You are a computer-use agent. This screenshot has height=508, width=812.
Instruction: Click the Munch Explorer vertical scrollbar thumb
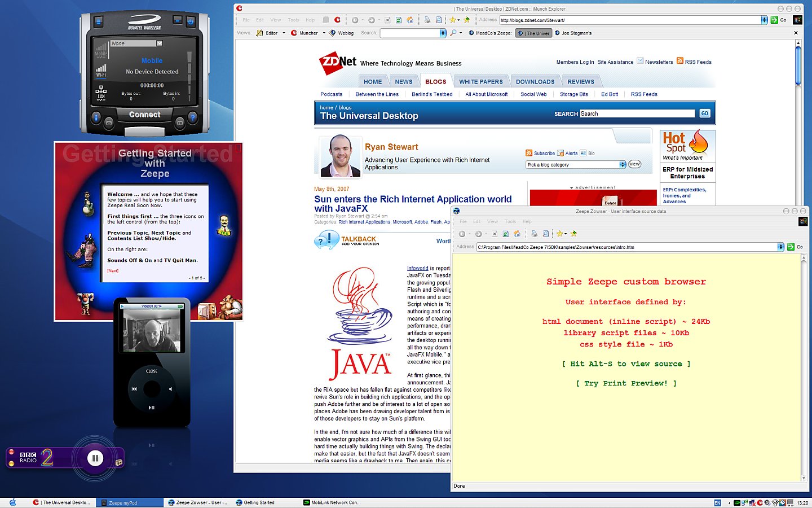[798, 67]
